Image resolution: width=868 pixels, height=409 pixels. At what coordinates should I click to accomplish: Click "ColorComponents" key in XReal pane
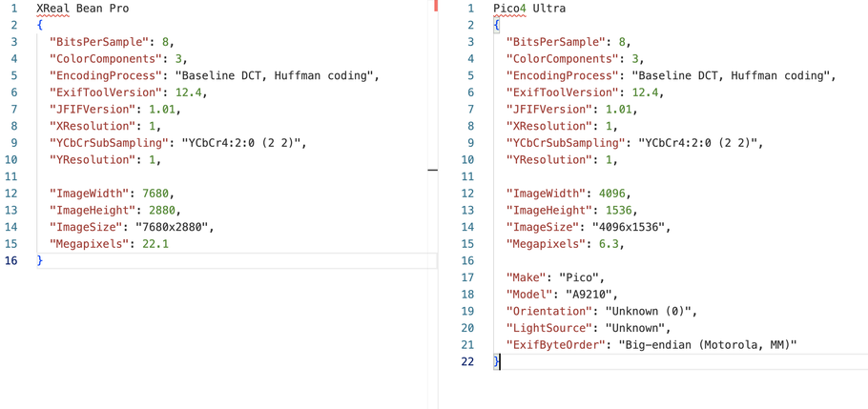tap(108, 59)
